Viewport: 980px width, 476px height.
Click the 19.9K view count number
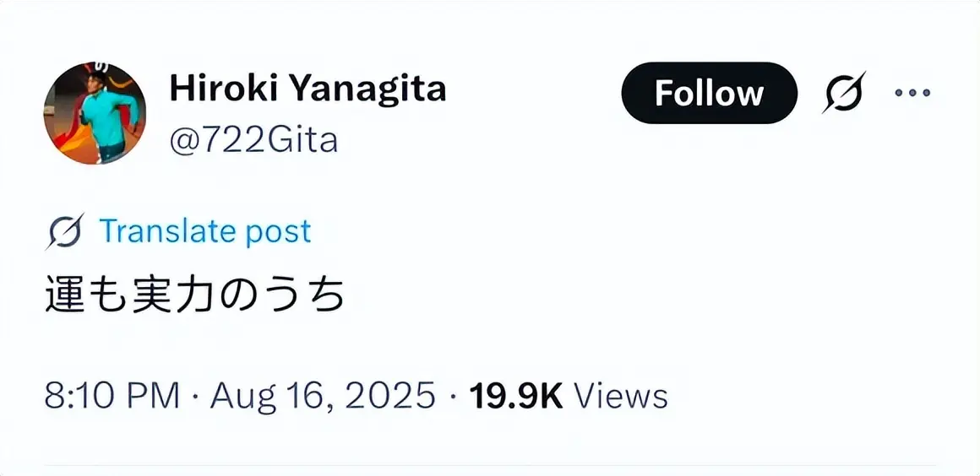(516, 395)
